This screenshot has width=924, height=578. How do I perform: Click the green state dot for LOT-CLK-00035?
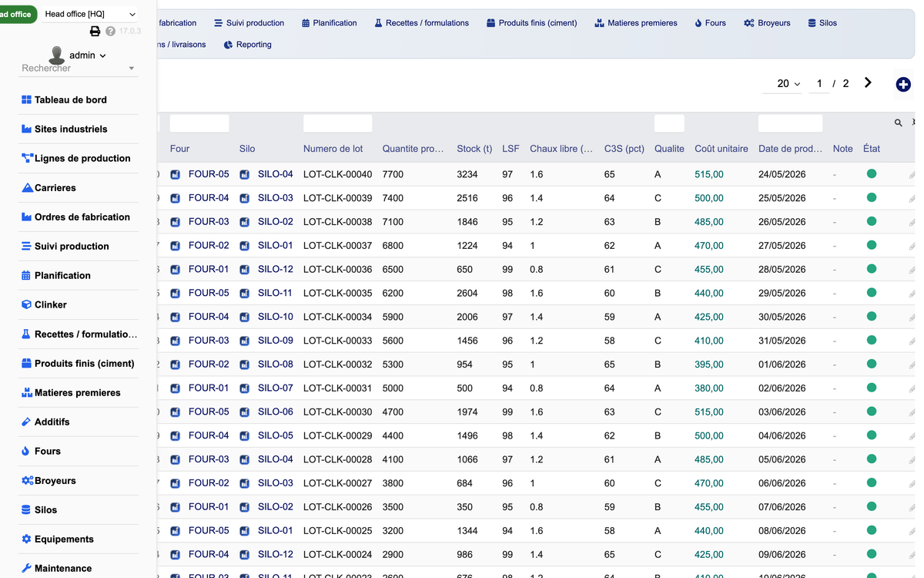click(872, 293)
